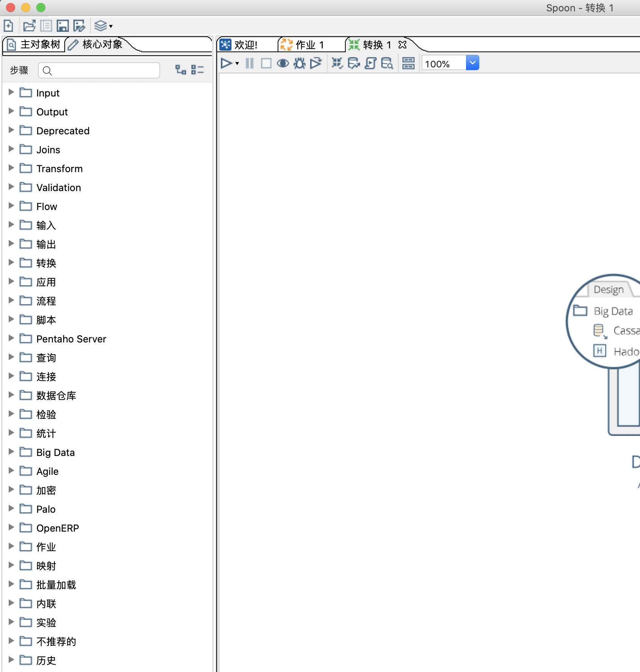
Task: Click the Open file icon
Action: (x=29, y=26)
